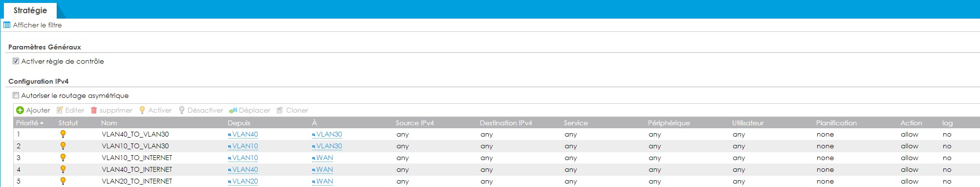Click the Ajouter green plus icon
Screen dimensions: 980x187
[20, 110]
